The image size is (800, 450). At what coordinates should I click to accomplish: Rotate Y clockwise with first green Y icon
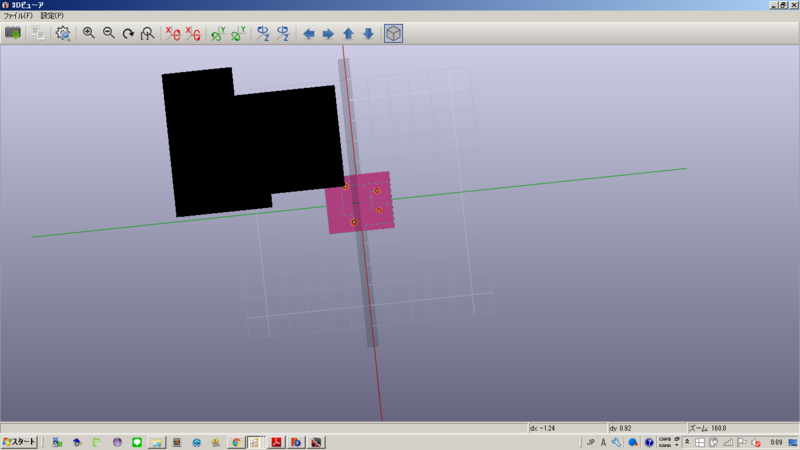[218, 34]
